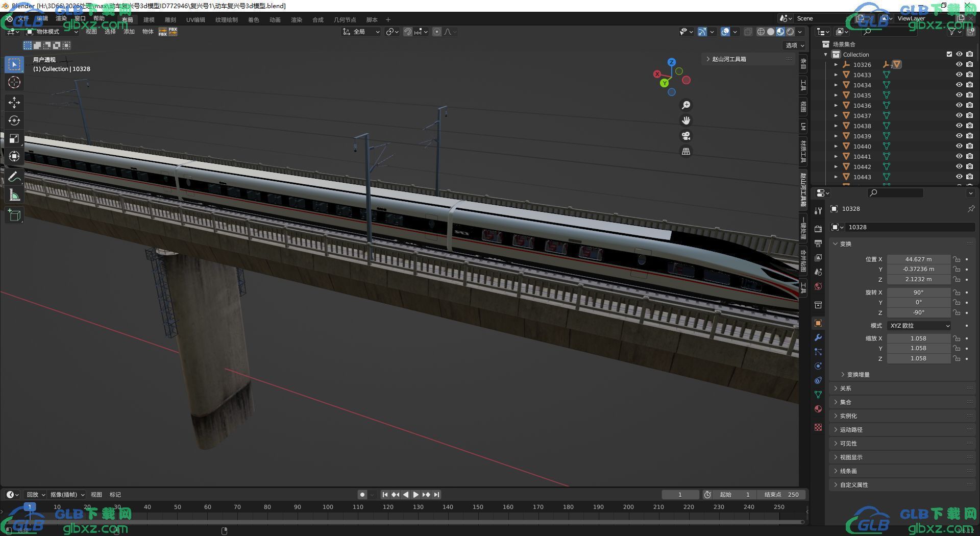The height and width of the screenshot is (536, 980).
Task: Pin the properties editor context
Action: coord(971,209)
